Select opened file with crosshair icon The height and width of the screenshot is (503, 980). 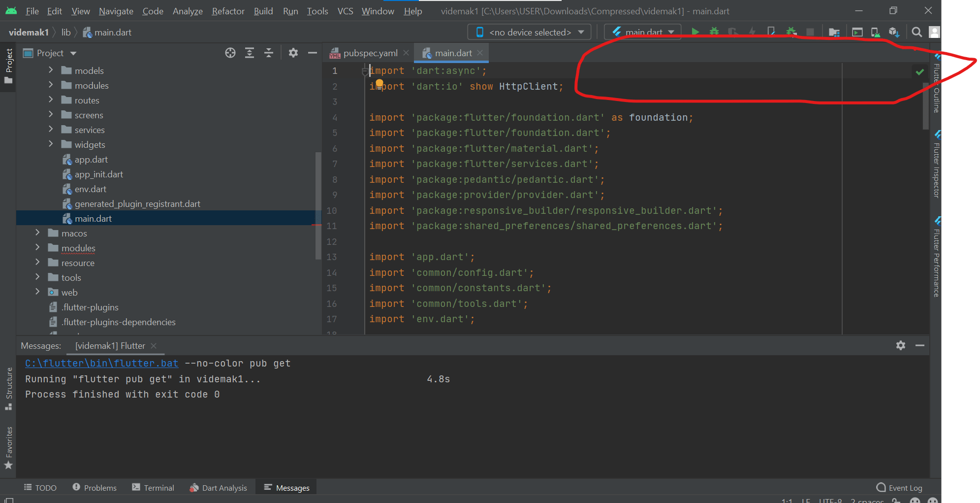tap(230, 53)
